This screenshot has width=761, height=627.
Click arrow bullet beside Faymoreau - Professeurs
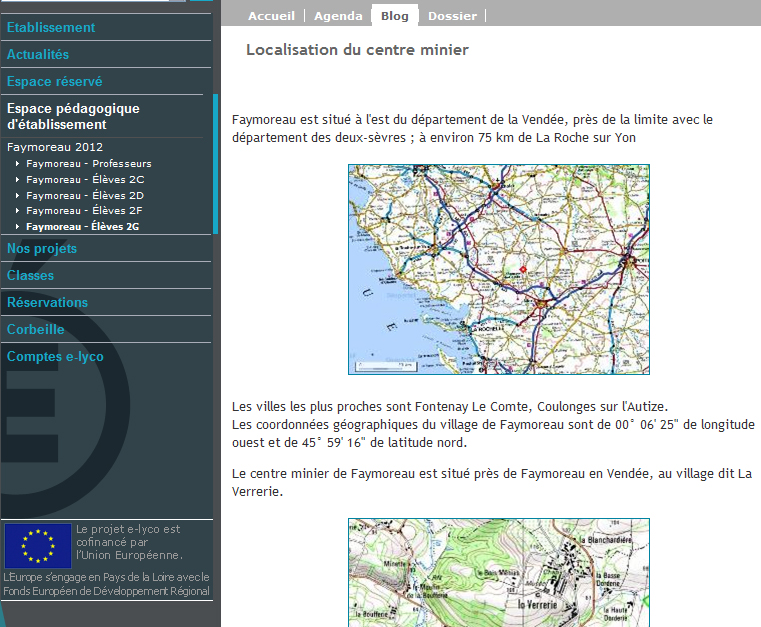[x=17, y=164]
